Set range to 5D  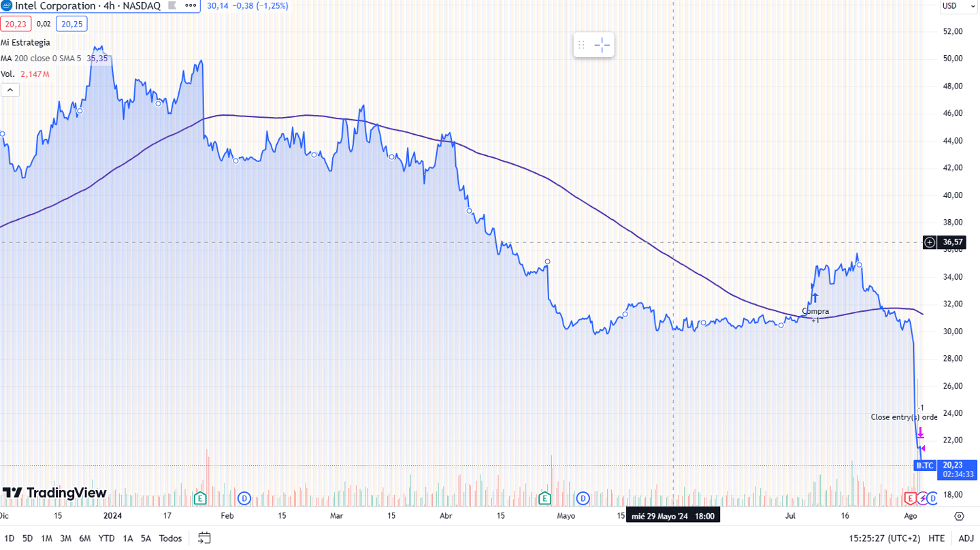coord(27,538)
